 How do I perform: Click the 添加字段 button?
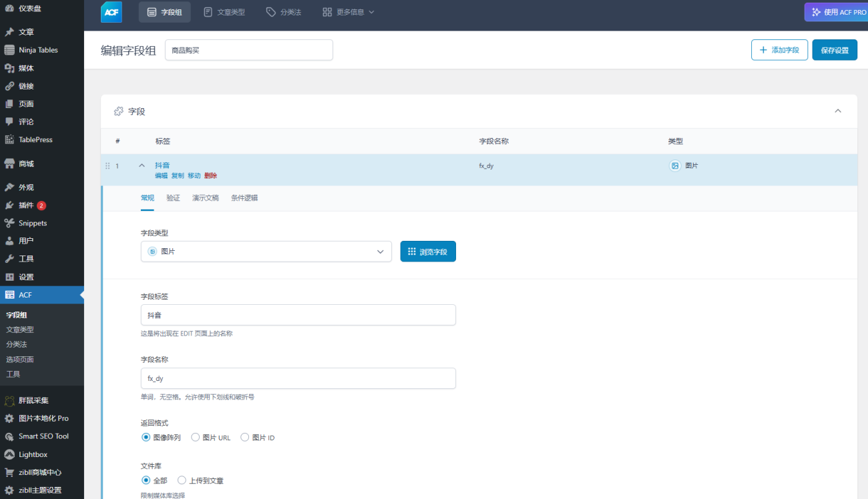point(779,50)
